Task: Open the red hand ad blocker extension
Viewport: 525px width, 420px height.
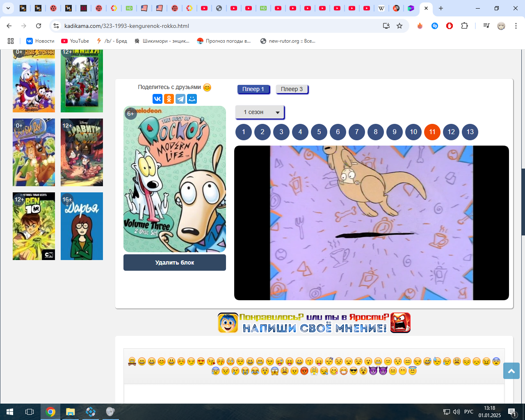Action: 450,26
